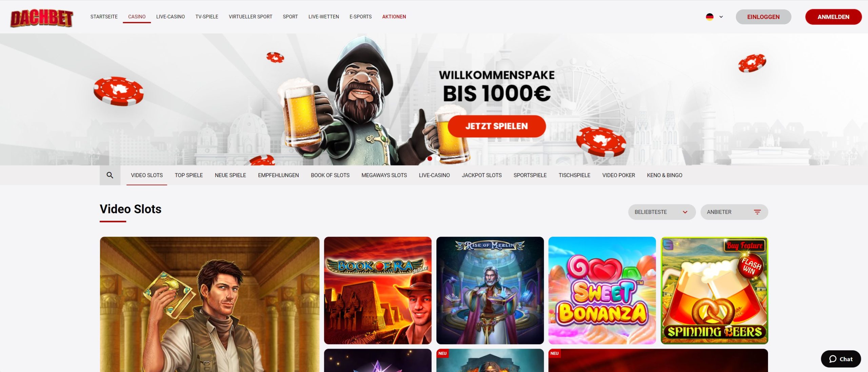
Task: Open the Book of Ra deluxe game
Action: coord(378,290)
